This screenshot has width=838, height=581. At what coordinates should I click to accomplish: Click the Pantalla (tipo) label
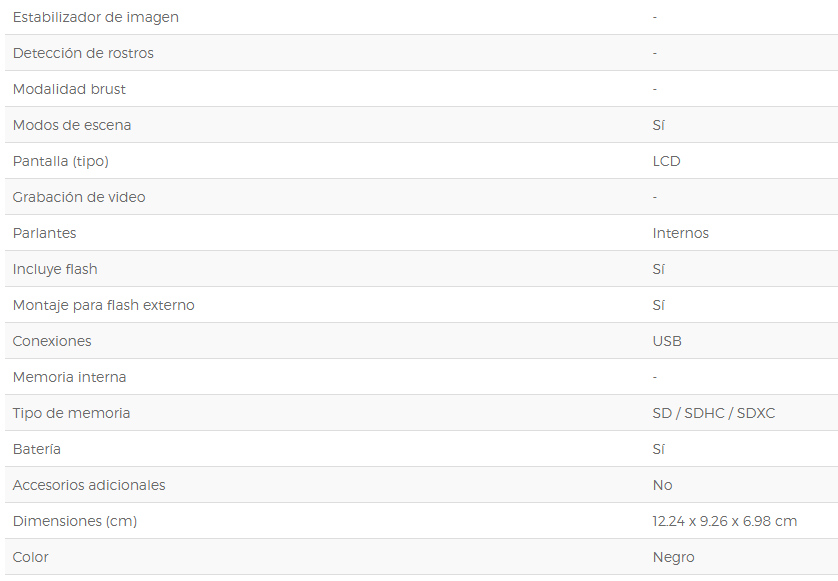[60, 161]
